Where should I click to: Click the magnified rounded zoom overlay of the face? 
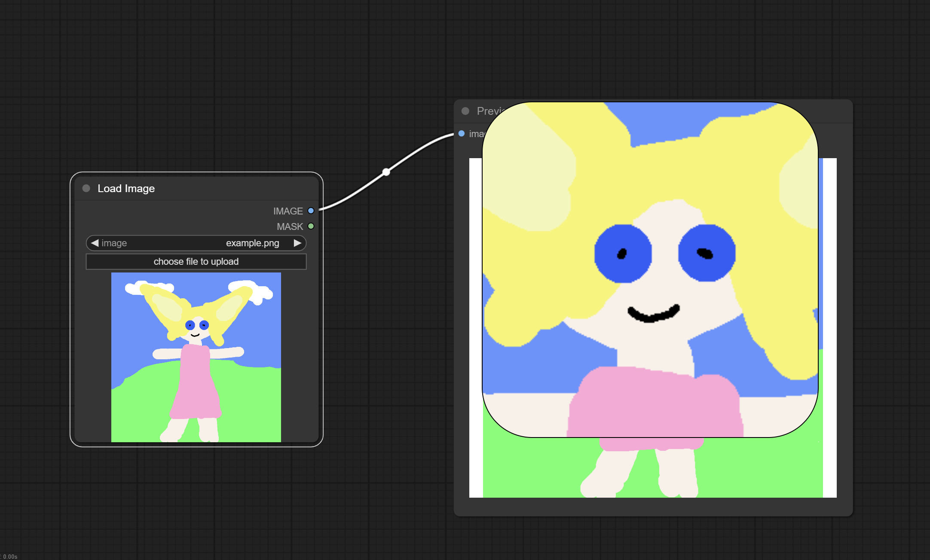pos(650,269)
